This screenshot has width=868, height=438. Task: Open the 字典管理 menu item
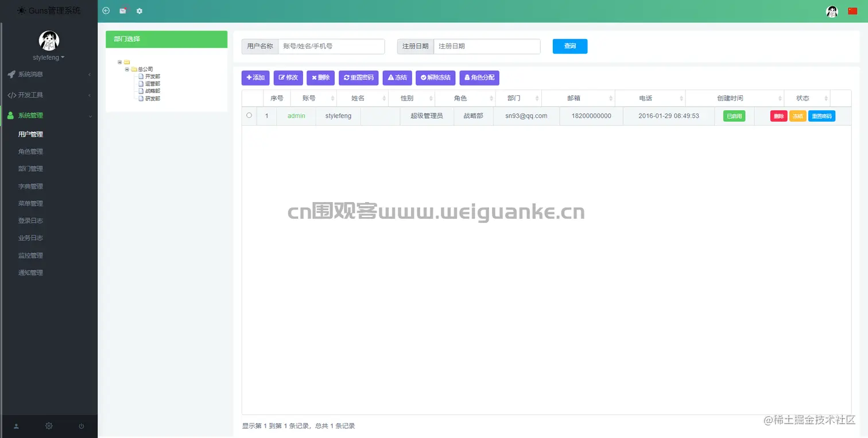[30, 186]
